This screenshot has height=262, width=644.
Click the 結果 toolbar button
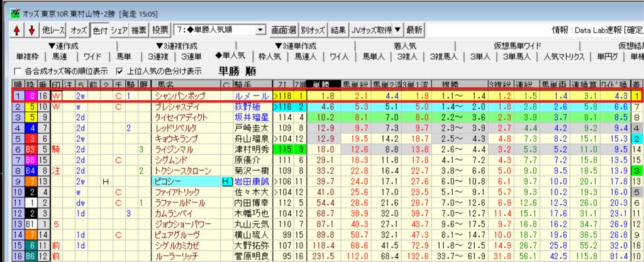(x=338, y=30)
